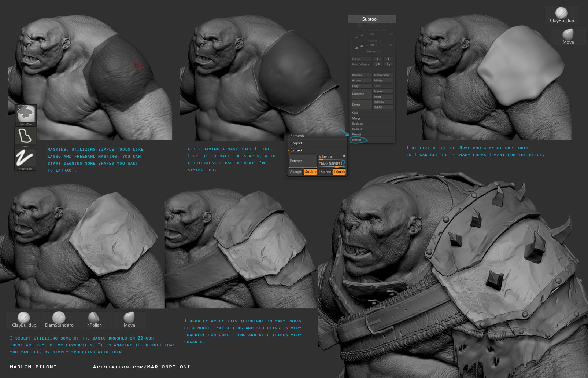Viewport: 588px width, 378px height.
Task: Click the masked shoulder sculpt image
Action: click(x=90, y=77)
